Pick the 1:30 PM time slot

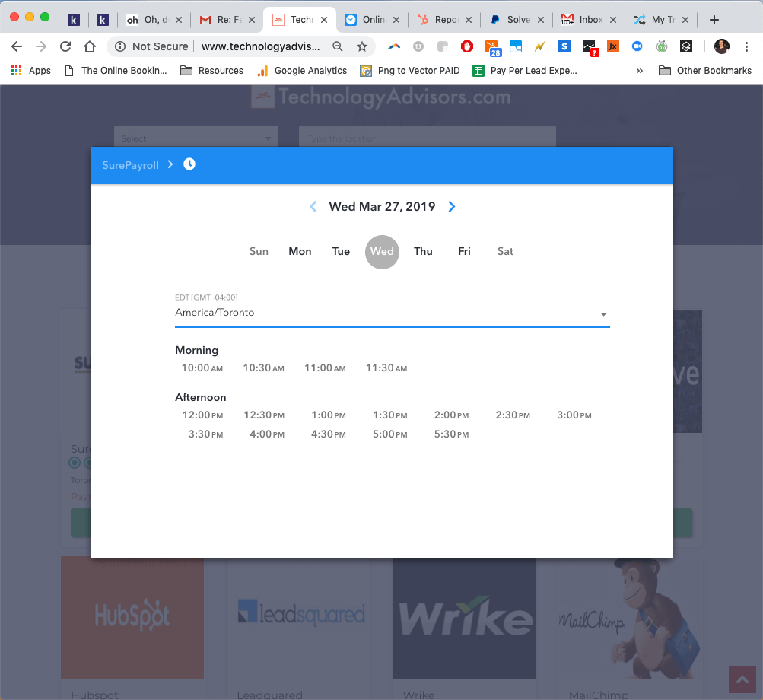[389, 415]
